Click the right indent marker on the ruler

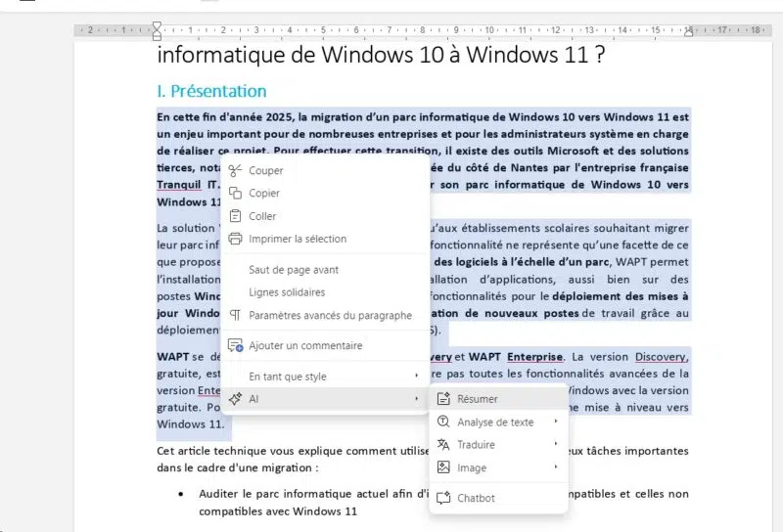pos(689,32)
